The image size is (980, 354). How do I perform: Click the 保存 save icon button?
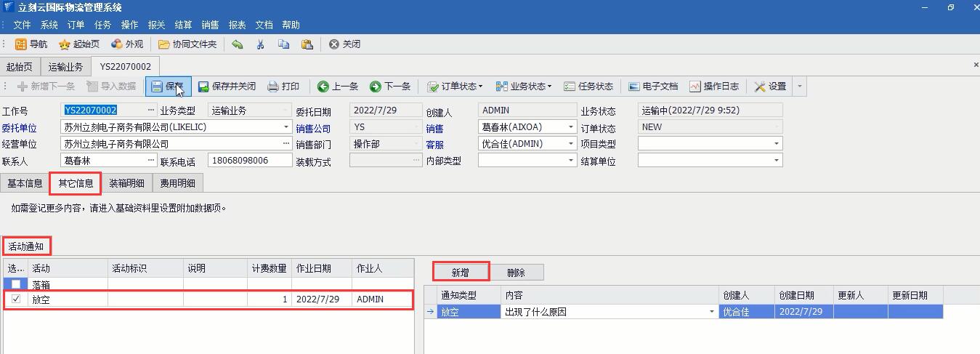pyautogui.click(x=168, y=87)
